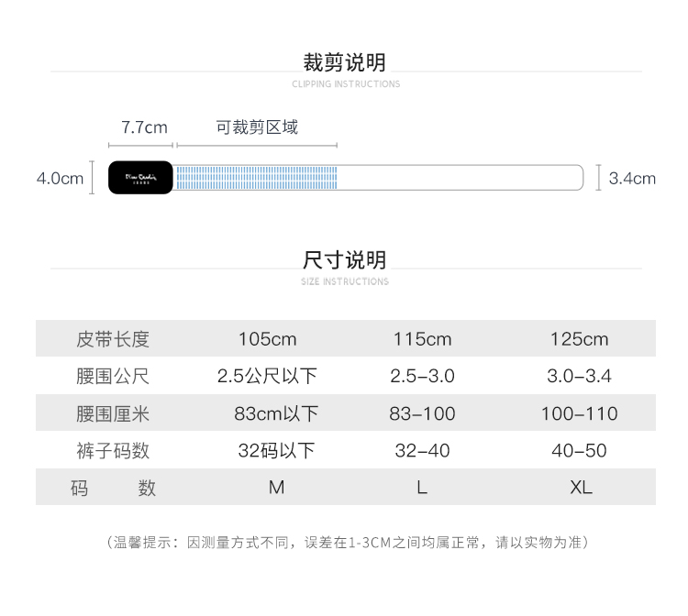This screenshot has width=688, height=616.
Task: Select the 125cm belt length cell
Action: [579, 339]
